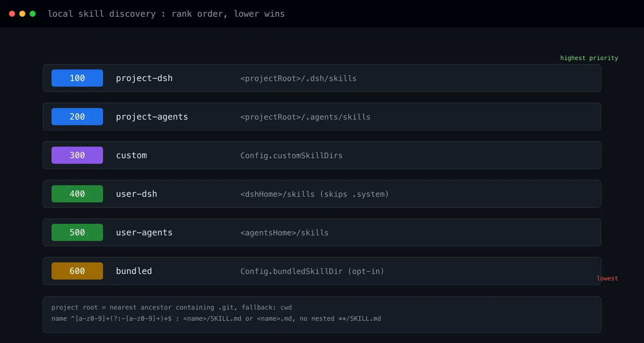
Task: Click the 'bundled' source name
Action: (x=134, y=271)
